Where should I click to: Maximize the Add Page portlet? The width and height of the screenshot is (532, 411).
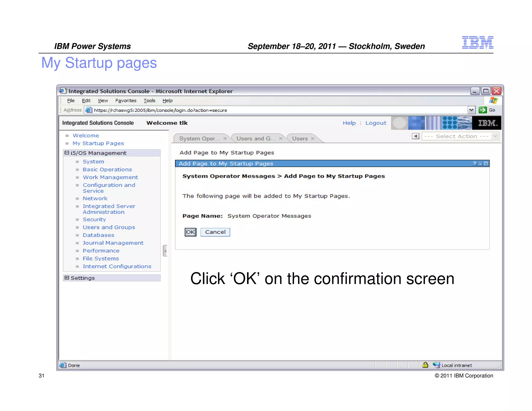[x=486, y=163]
